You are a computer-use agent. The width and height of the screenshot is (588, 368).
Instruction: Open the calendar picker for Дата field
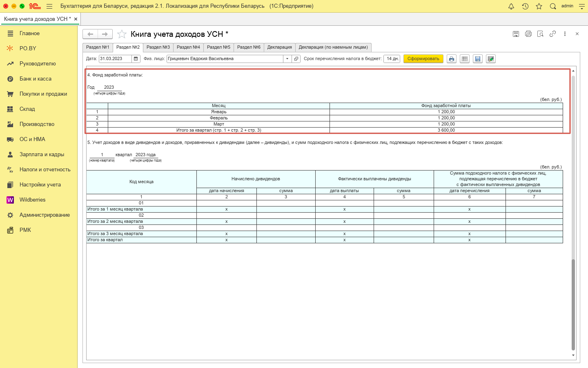pos(136,59)
